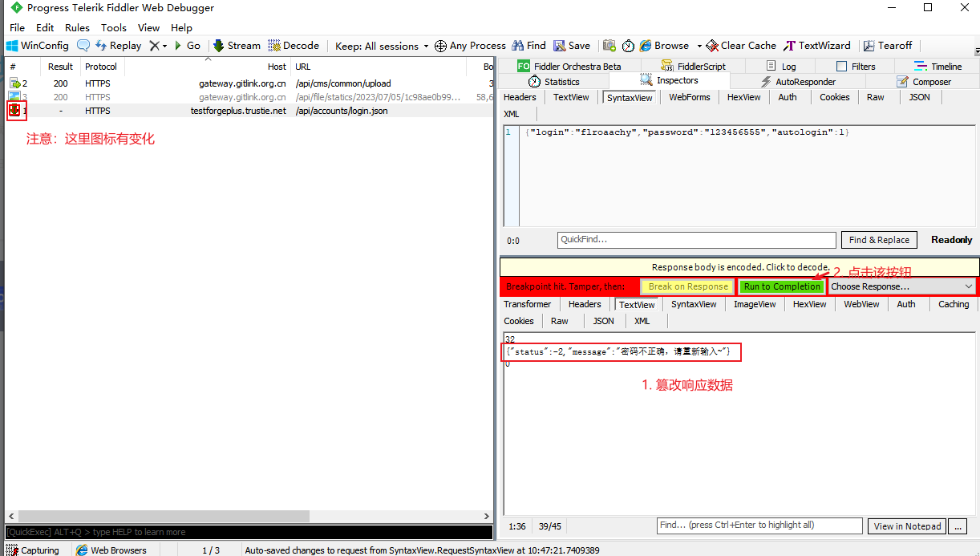Image resolution: width=980 pixels, height=556 pixels.
Task: Open the Browse dropdown arrow
Action: [x=699, y=47]
